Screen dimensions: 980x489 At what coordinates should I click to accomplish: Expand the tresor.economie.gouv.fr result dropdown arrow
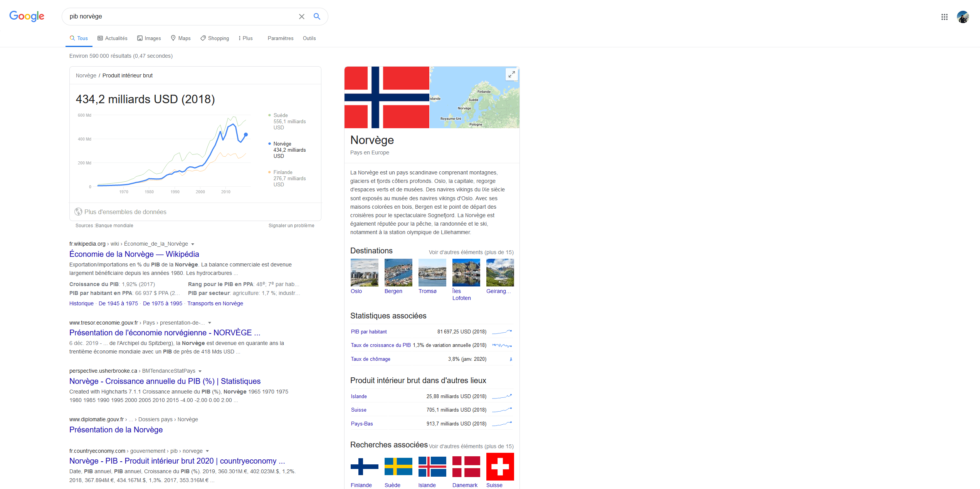(210, 323)
